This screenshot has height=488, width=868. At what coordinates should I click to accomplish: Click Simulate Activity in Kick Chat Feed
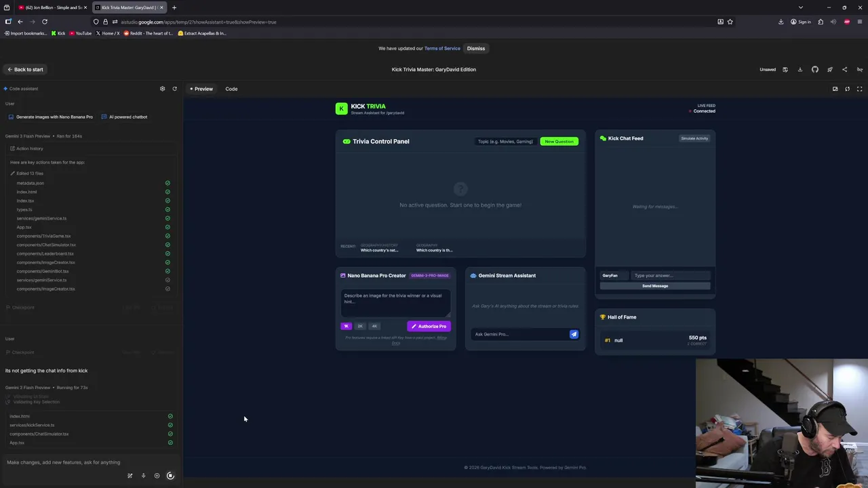tap(694, 138)
